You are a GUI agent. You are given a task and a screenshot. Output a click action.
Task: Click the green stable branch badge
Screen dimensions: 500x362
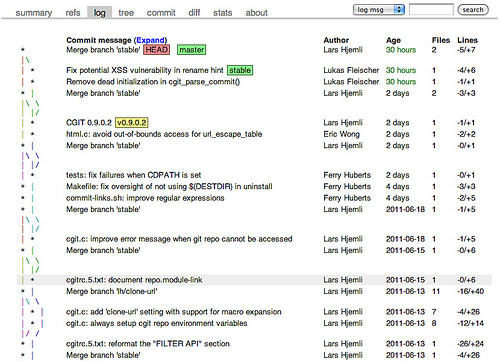(x=240, y=70)
